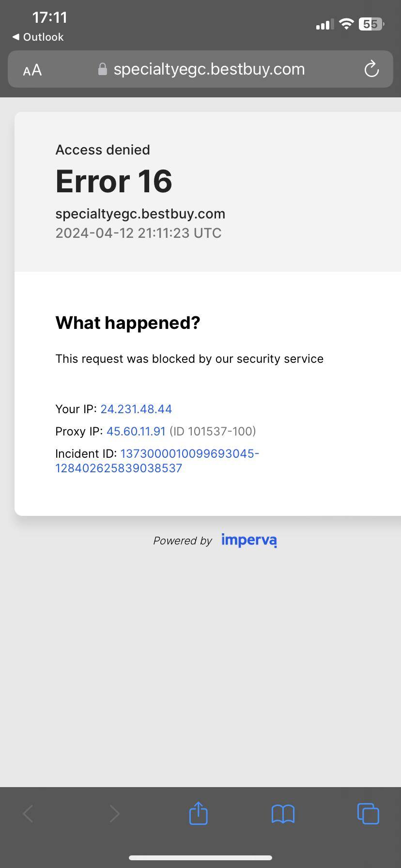Screen dimensions: 401x868
Task: Tap the forward navigation arrow
Action: [x=114, y=814]
